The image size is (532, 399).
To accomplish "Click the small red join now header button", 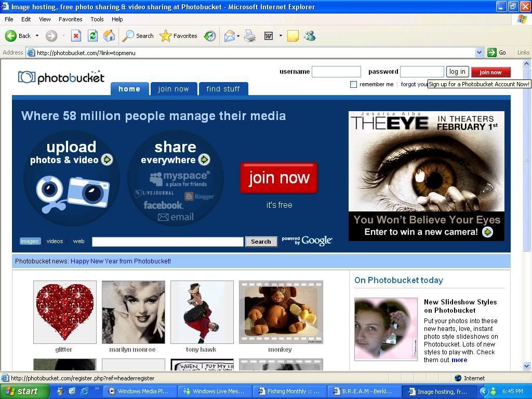I will pyautogui.click(x=490, y=72).
